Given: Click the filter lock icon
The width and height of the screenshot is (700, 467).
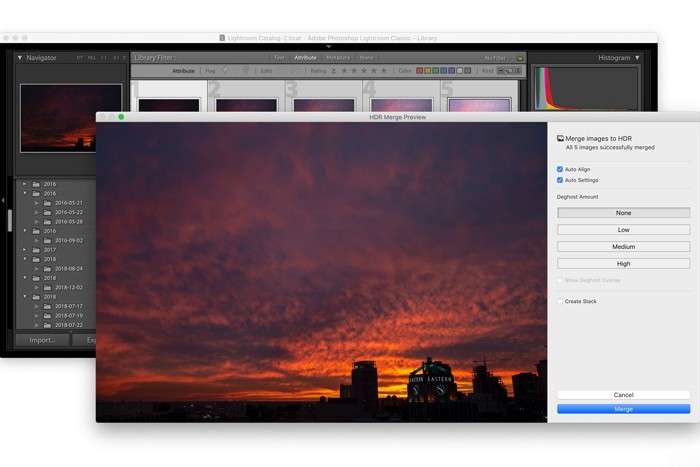Looking at the screenshot, I should (520, 58).
